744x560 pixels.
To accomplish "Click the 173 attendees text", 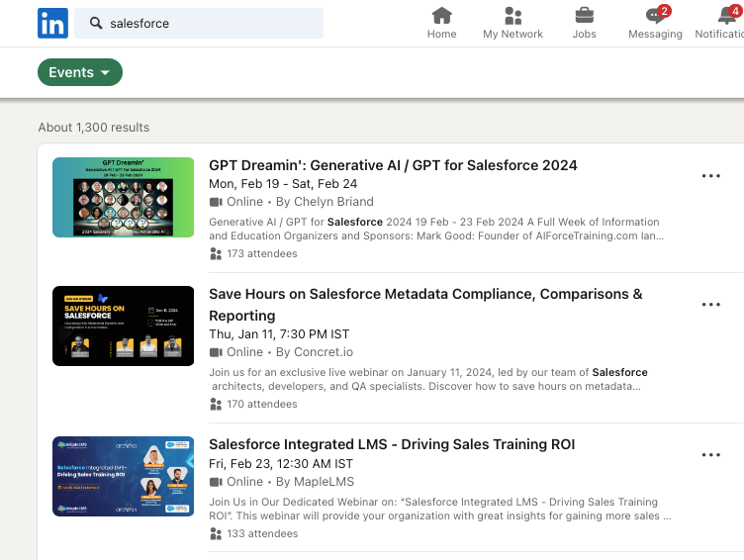I will pos(262,254).
